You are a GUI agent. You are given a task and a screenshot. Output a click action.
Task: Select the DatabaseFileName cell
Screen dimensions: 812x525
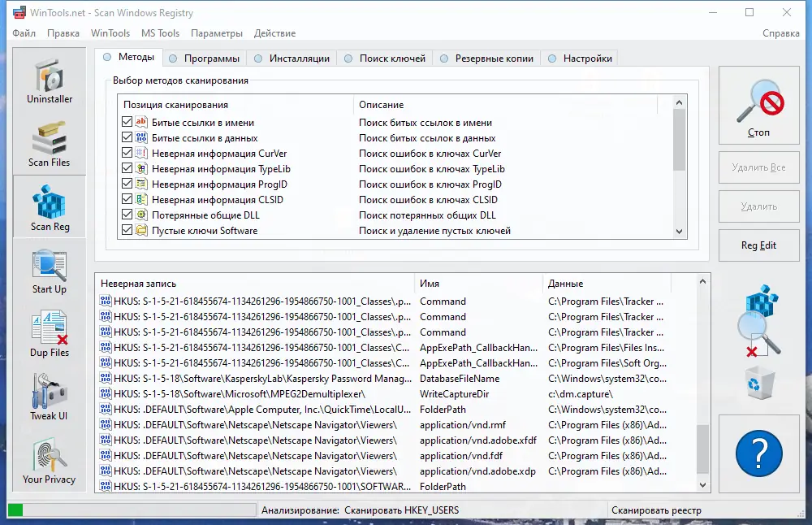(x=460, y=379)
